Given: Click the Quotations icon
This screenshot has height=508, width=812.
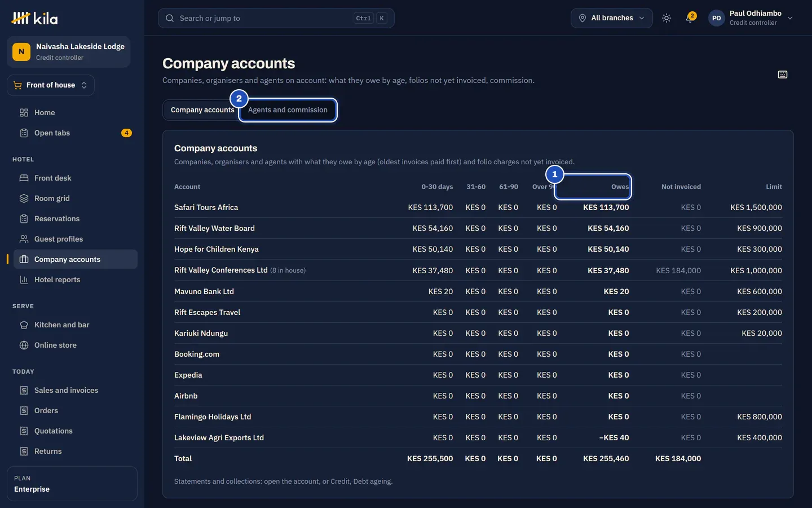Looking at the screenshot, I should click(24, 431).
